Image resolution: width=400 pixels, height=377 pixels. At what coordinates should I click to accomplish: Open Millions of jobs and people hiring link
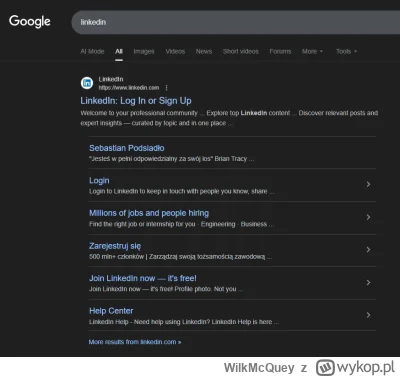point(149,213)
